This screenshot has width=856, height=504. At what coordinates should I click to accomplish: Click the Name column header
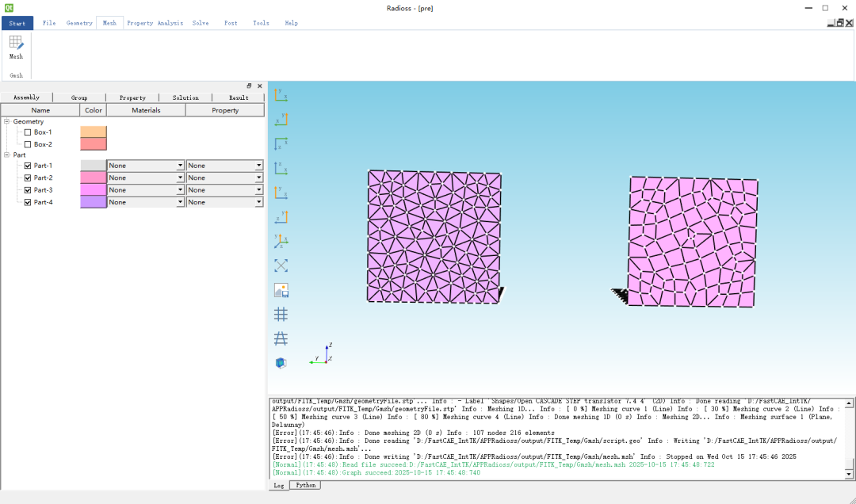tap(40, 110)
